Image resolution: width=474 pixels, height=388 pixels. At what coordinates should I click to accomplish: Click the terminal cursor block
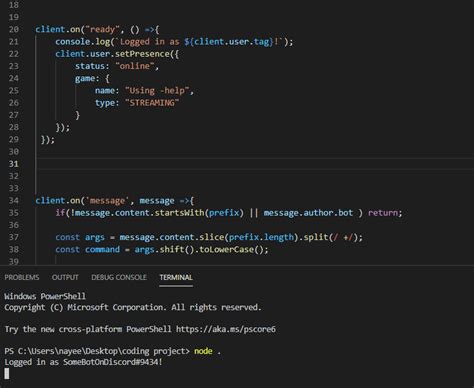(x=7, y=374)
